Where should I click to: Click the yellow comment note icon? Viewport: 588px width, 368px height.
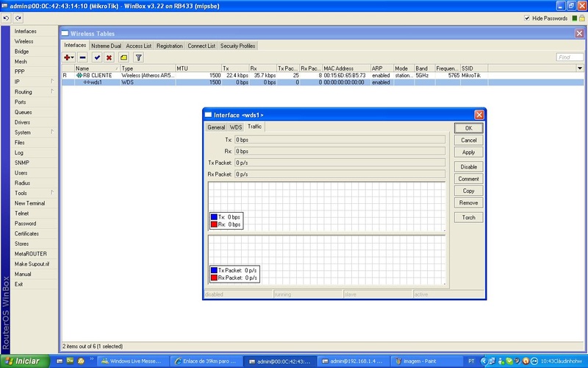(123, 57)
